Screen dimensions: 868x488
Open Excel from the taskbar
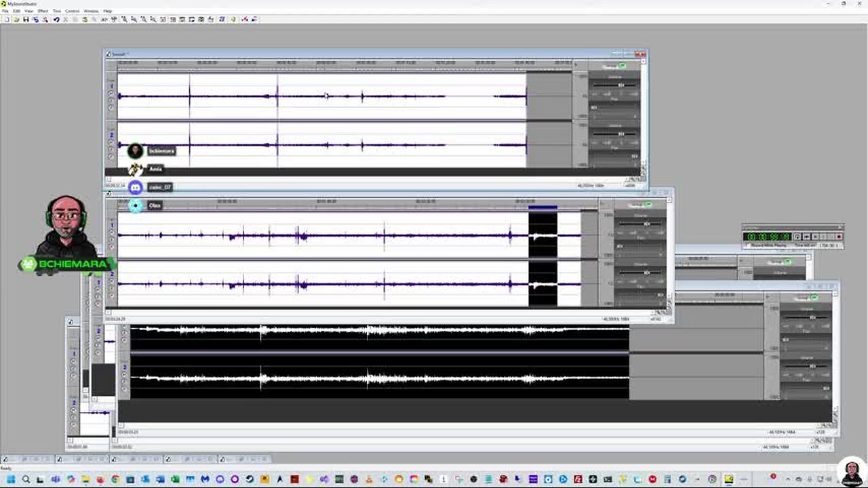(175, 480)
